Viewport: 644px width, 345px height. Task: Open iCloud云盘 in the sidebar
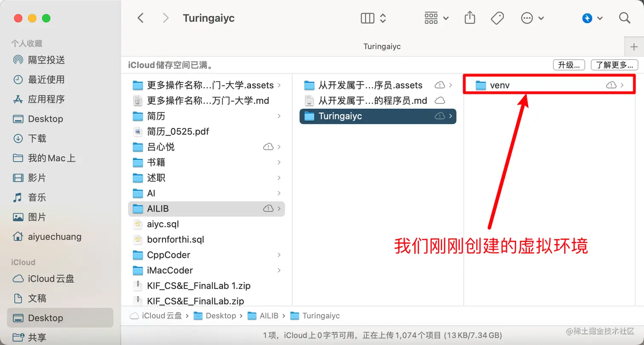click(60, 278)
